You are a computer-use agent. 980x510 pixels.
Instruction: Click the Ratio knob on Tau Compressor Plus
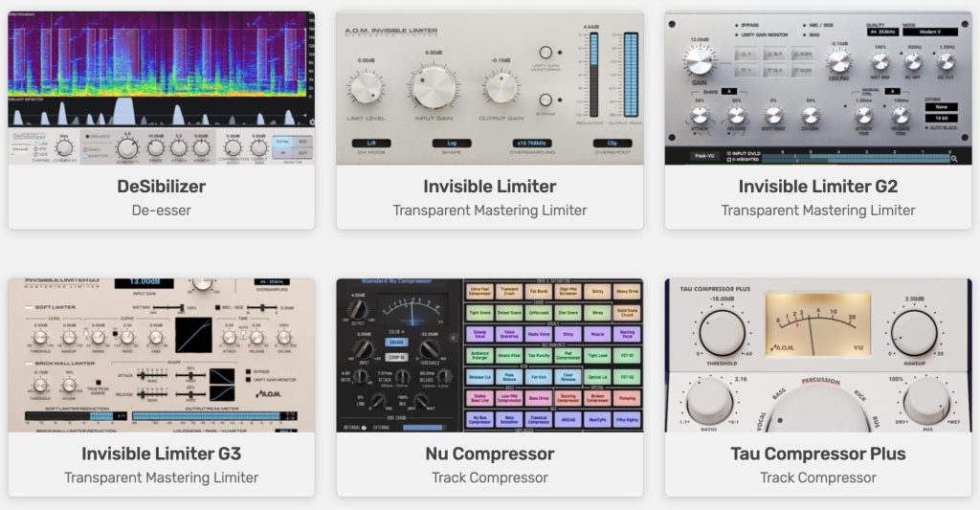pos(711,400)
